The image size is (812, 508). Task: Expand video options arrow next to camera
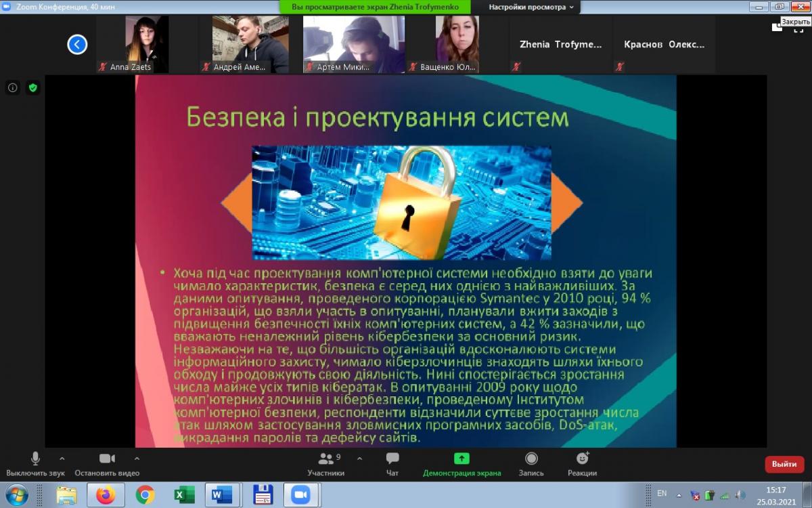[x=136, y=459]
